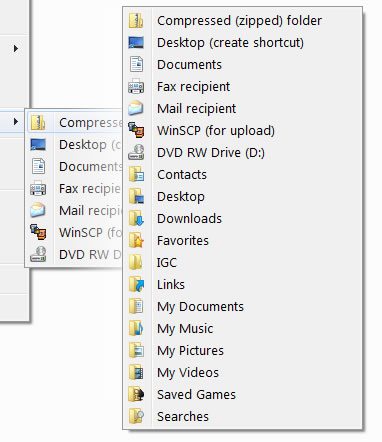Viewport: 382px width, 442px height.
Task: Click the Documents page icon in the long menu
Action: 136,64
